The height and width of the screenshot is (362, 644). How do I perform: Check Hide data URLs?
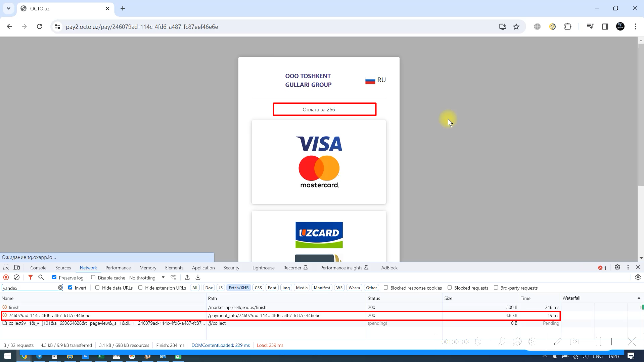[x=97, y=288]
